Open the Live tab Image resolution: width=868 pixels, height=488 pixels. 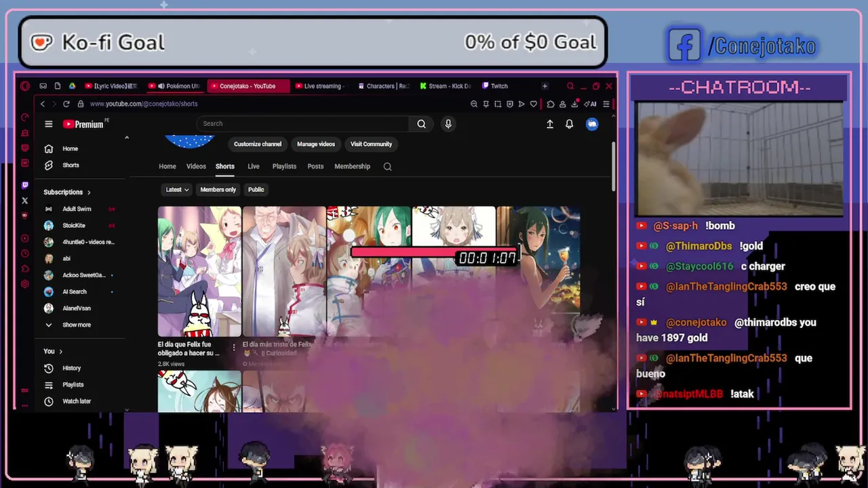tap(254, 166)
